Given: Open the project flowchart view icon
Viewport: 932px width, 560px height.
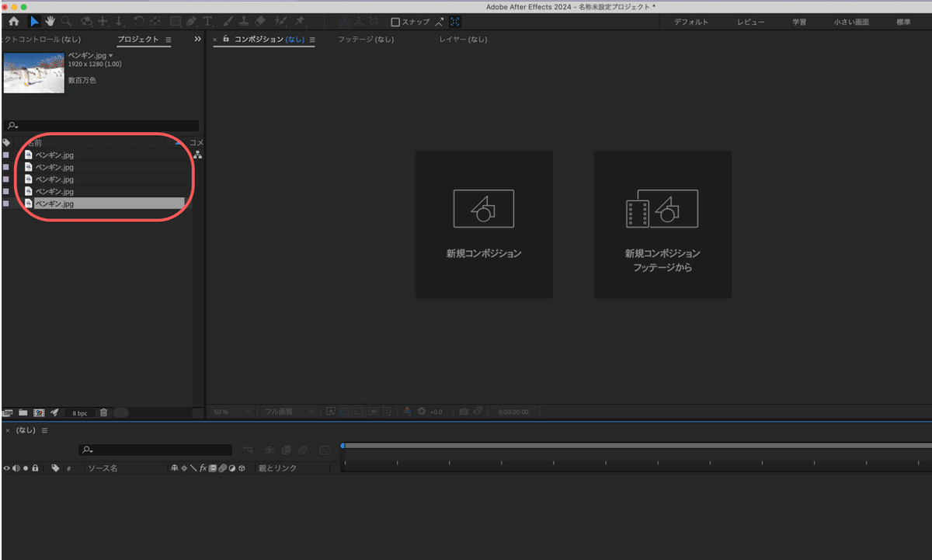Looking at the screenshot, I should coord(197,155).
